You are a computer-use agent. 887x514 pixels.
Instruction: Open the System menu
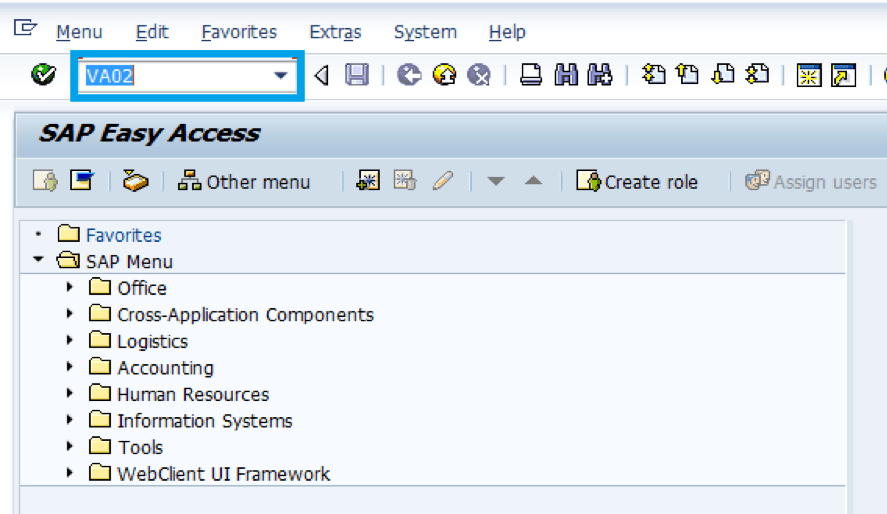[x=425, y=32]
